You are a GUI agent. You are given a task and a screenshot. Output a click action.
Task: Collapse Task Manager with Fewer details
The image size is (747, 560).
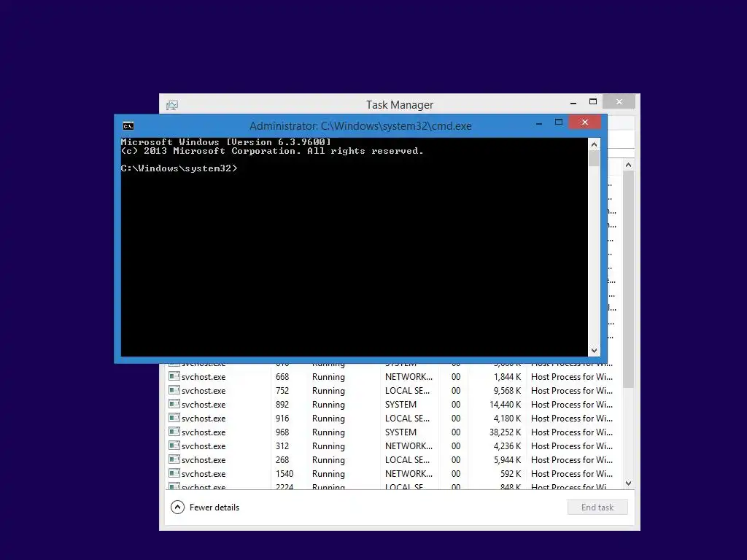[x=205, y=507]
